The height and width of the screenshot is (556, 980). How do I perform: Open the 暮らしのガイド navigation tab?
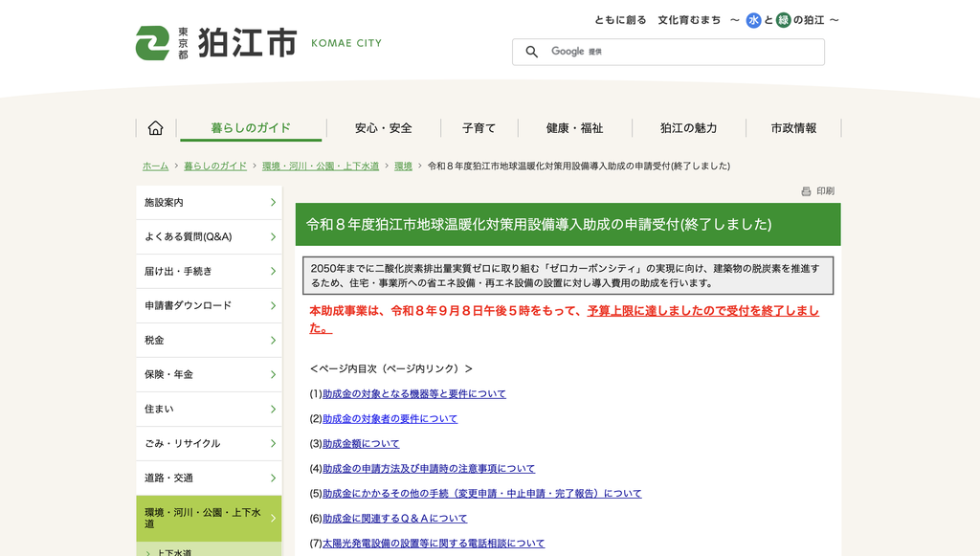coord(251,128)
